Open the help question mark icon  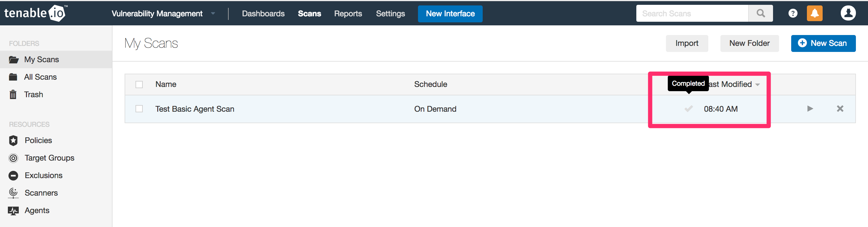coord(792,14)
